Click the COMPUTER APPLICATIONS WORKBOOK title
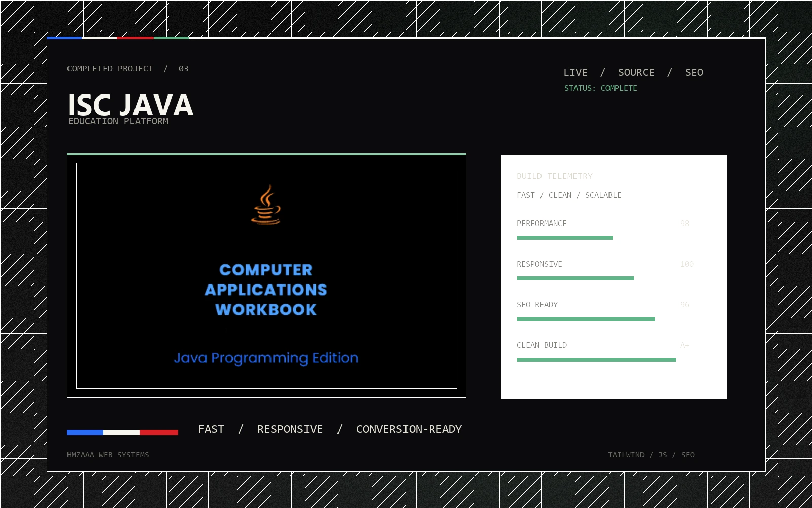 266,290
